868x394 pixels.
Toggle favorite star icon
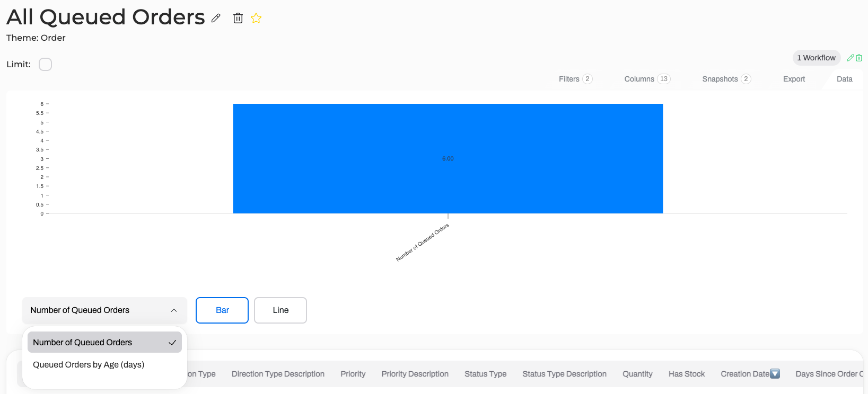pos(256,18)
